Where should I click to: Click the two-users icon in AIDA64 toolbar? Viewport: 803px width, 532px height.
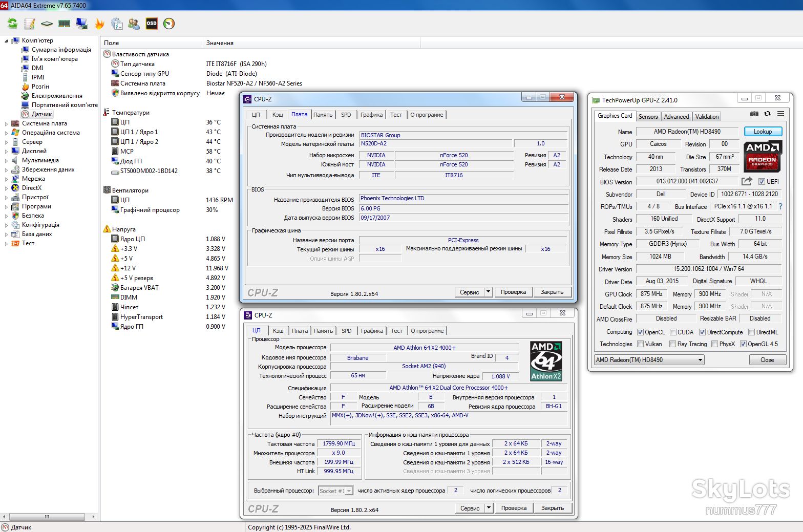coord(134,24)
